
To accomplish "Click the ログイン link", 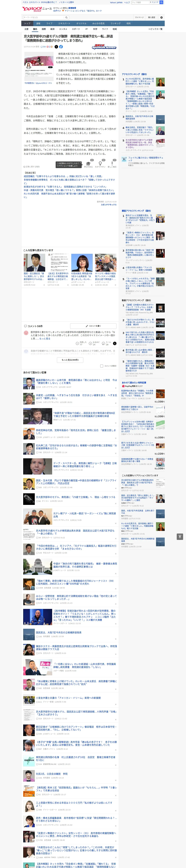I will [57, 11].
